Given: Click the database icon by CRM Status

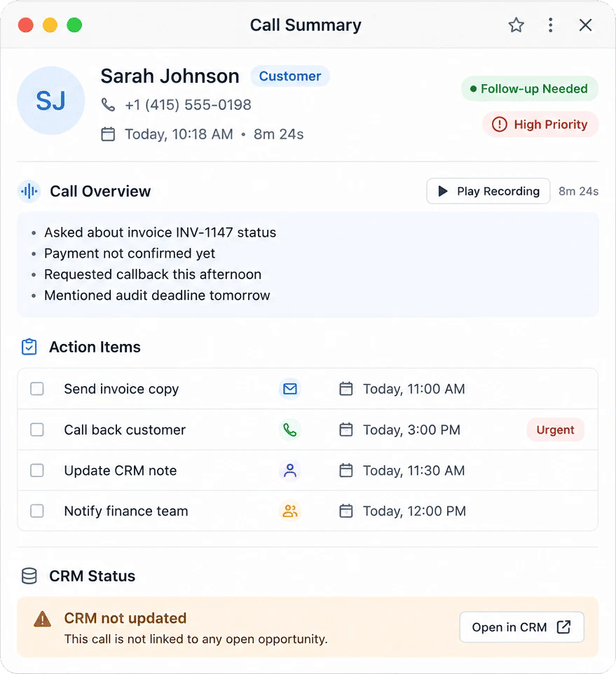Looking at the screenshot, I should [29, 576].
